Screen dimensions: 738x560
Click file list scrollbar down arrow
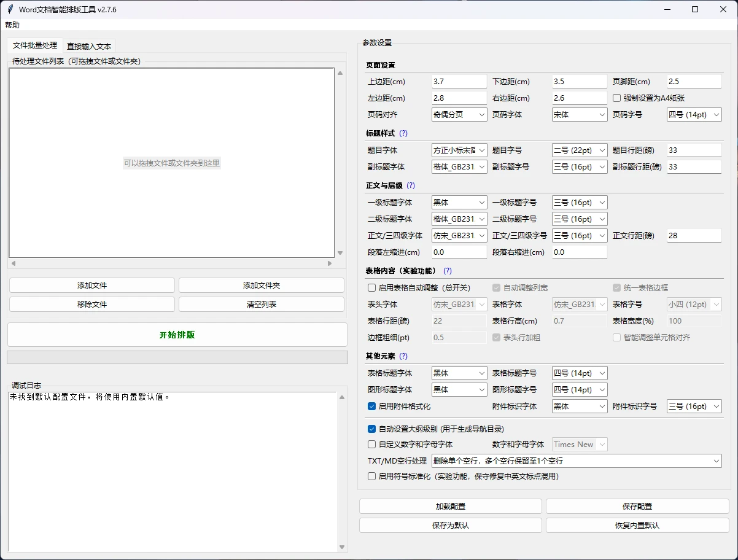pos(341,252)
